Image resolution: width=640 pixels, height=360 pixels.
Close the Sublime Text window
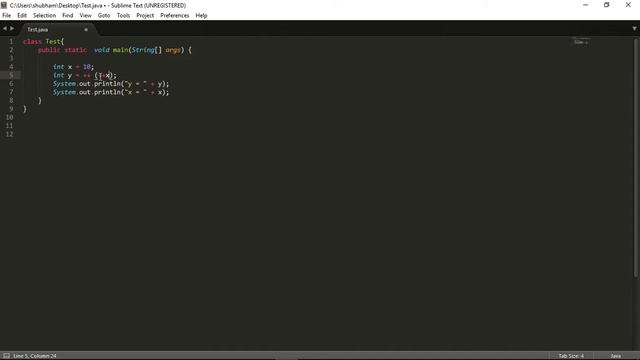(628, 5)
